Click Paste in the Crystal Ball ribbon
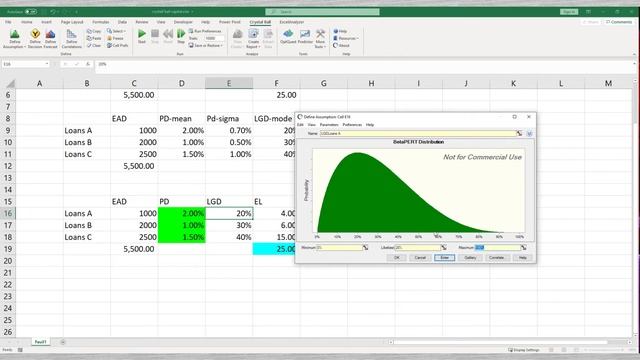640x360 pixels. tap(94, 38)
